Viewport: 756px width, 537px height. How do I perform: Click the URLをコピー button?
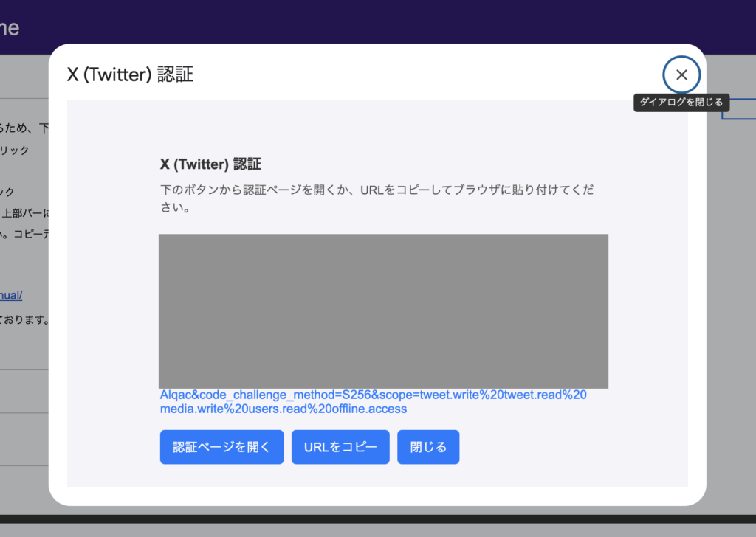click(340, 447)
